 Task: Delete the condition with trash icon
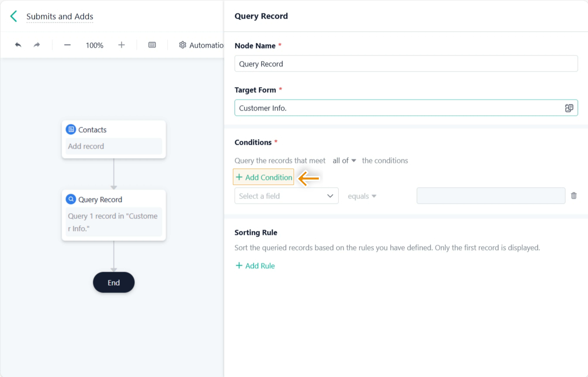(574, 196)
